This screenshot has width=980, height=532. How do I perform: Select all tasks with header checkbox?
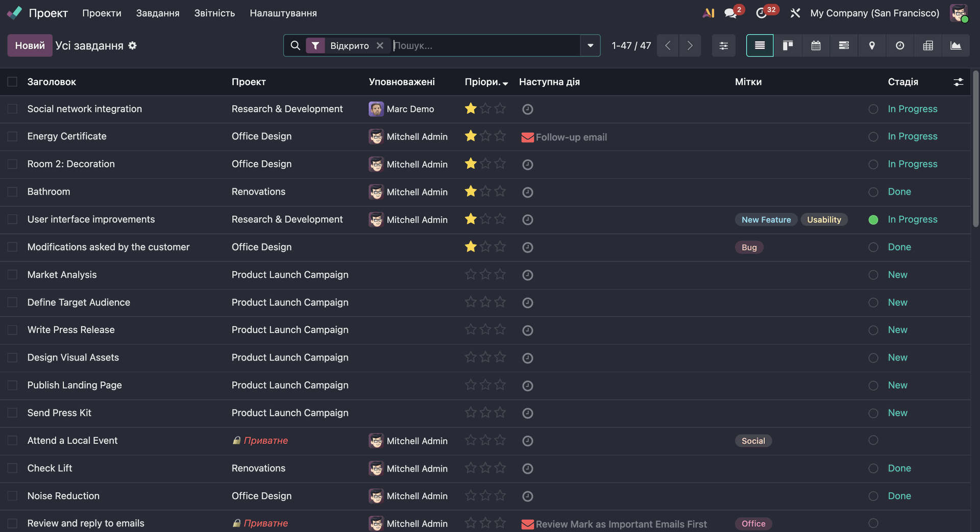pos(13,82)
